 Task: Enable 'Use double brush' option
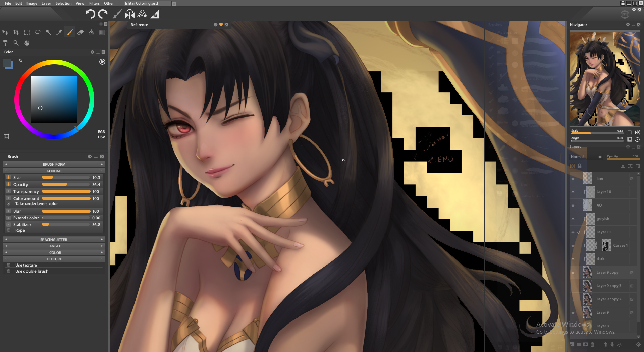click(9, 271)
